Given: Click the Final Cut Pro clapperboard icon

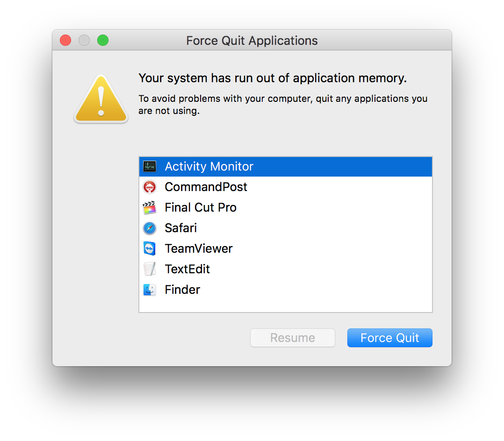Looking at the screenshot, I should (150, 207).
